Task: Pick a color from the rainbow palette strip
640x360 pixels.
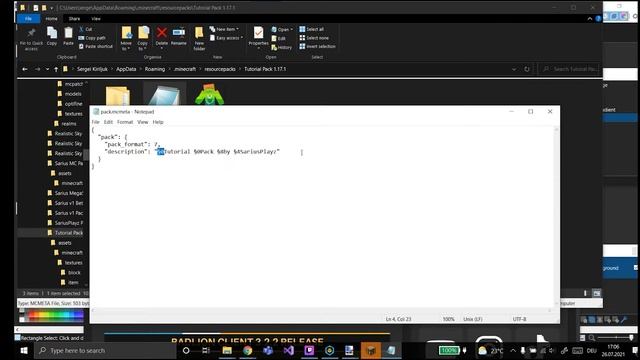Action: [x=55, y=316]
